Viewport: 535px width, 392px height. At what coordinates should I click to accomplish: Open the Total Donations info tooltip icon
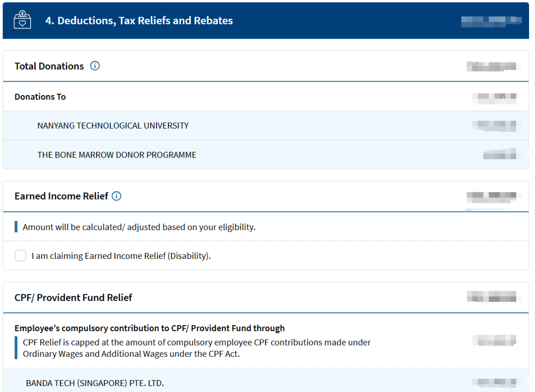[95, 66]
